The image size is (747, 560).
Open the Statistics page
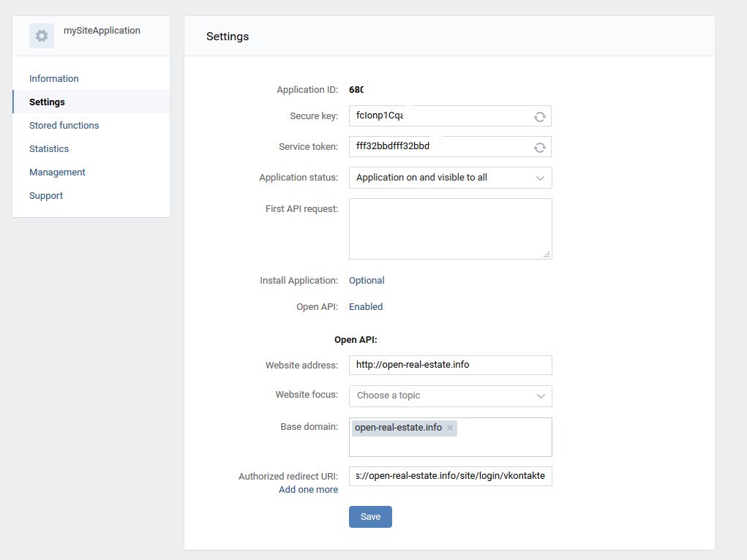click(x=48, y=148)
